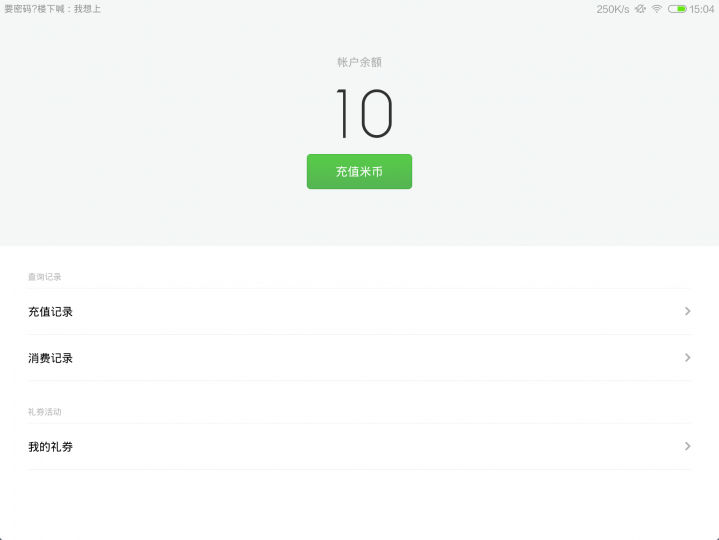Open the 消费记录 spending history row

[x=359, y=358]
